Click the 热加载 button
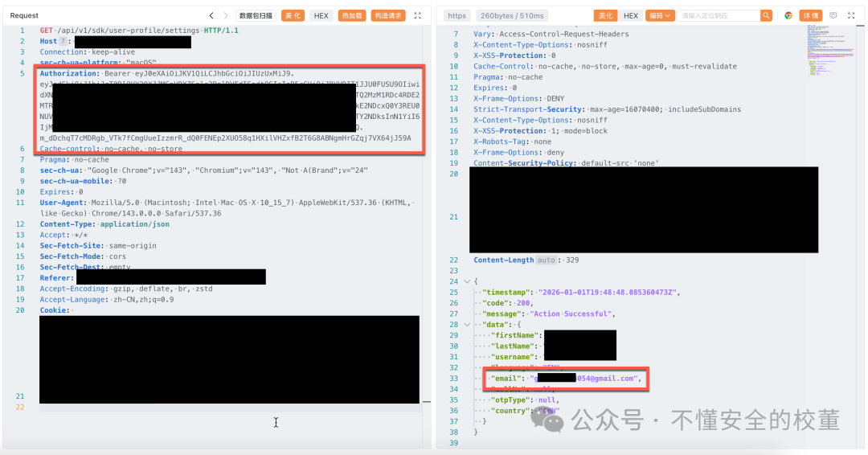The width and height of the screenshot is (868, 455). click(352, 15)
